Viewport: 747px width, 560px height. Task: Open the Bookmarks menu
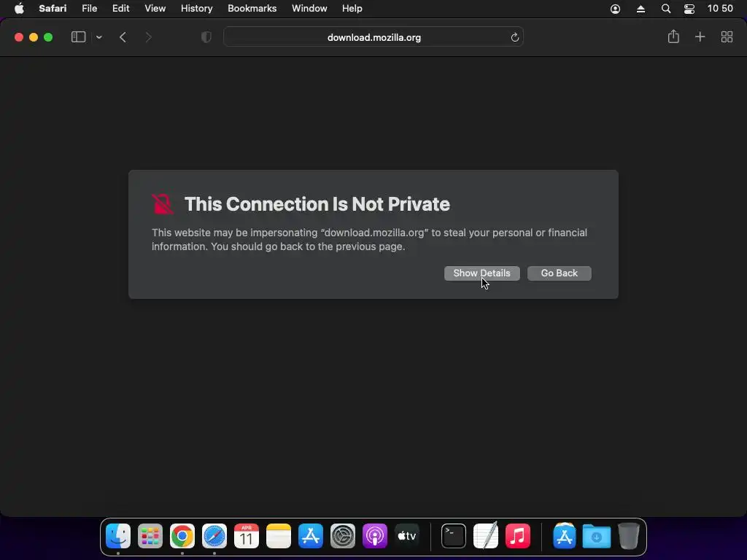[252, 9]
